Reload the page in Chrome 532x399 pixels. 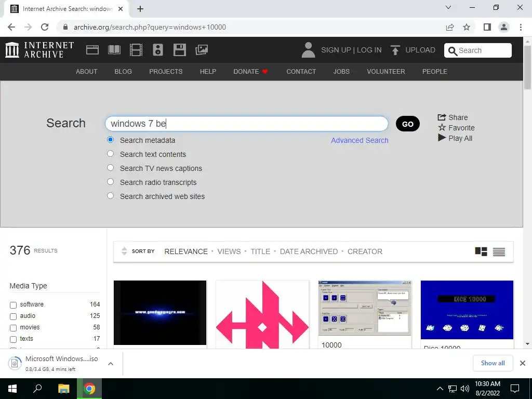coord(45,27)
